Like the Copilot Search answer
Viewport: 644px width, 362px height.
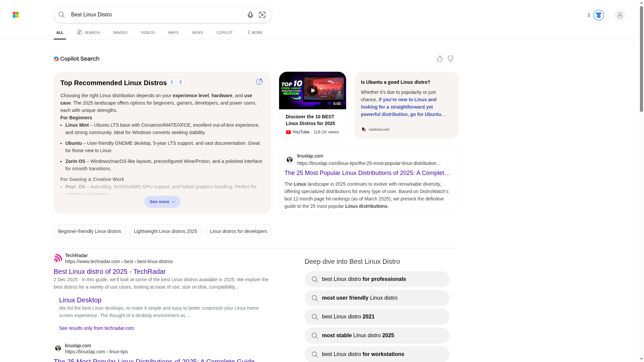click(x=439, y=59)
